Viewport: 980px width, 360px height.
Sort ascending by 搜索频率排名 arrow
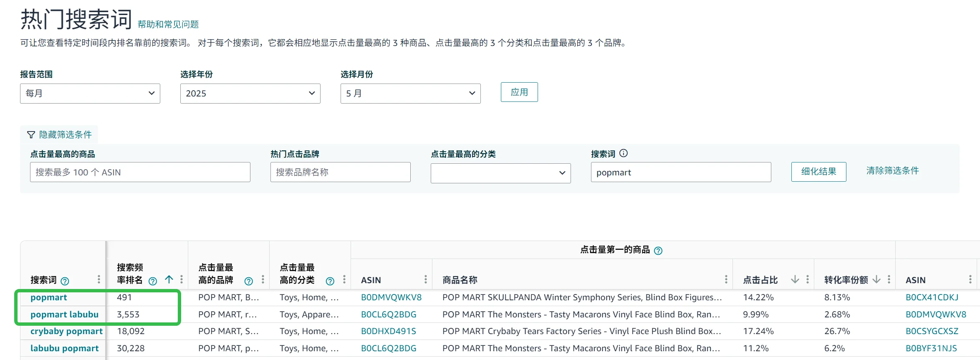tap(169, 279)
